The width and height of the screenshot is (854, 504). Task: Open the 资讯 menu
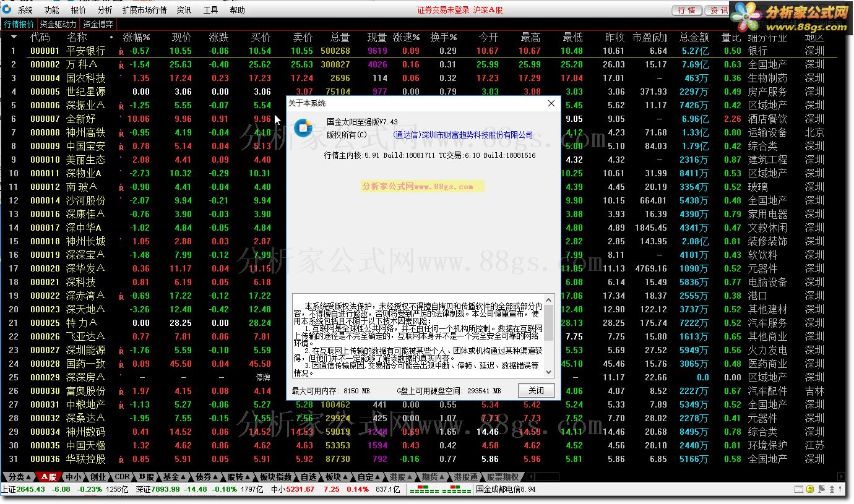tap(184, 10)
